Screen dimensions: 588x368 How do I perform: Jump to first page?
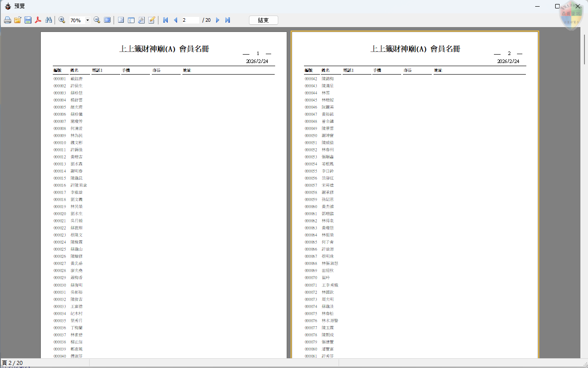tap(166, 20)
